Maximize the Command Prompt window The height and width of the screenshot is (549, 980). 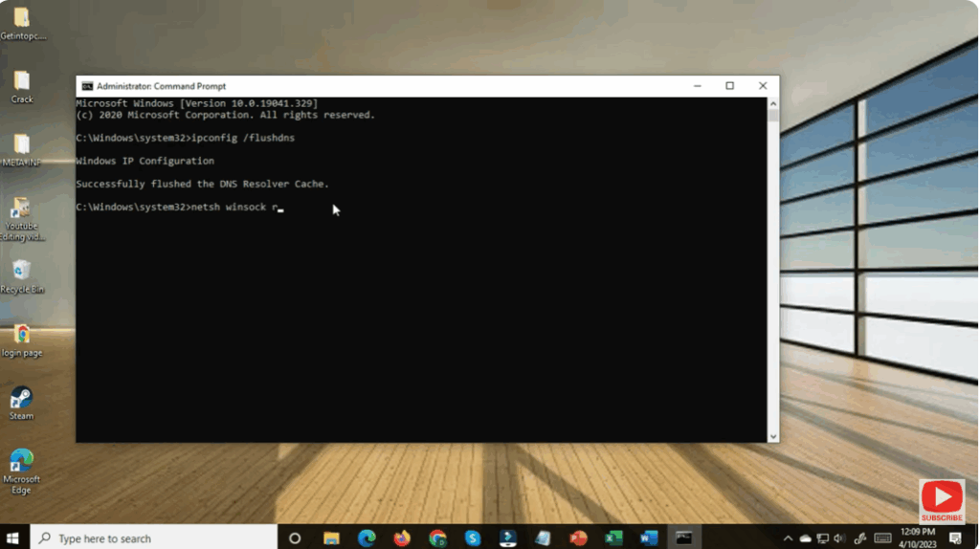click(729, 86)
